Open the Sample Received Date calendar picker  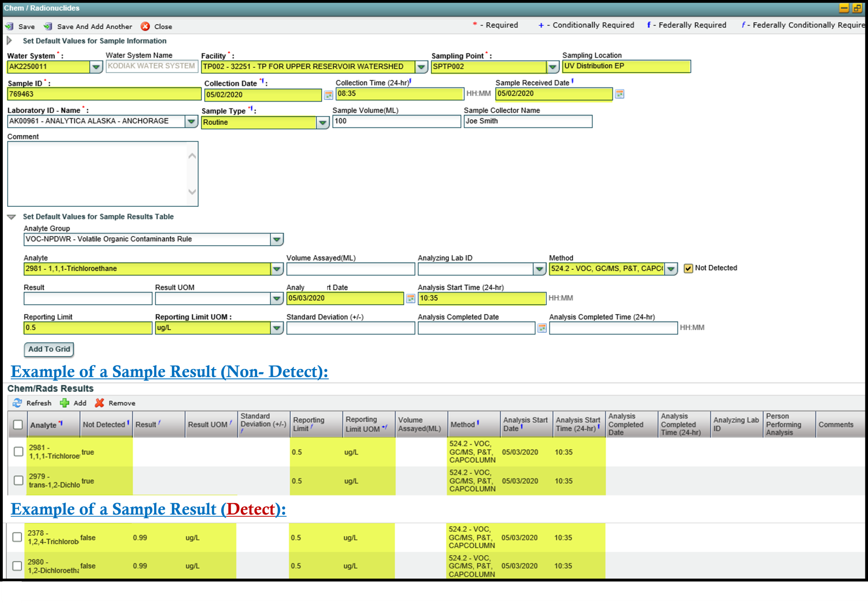(620, 94)
